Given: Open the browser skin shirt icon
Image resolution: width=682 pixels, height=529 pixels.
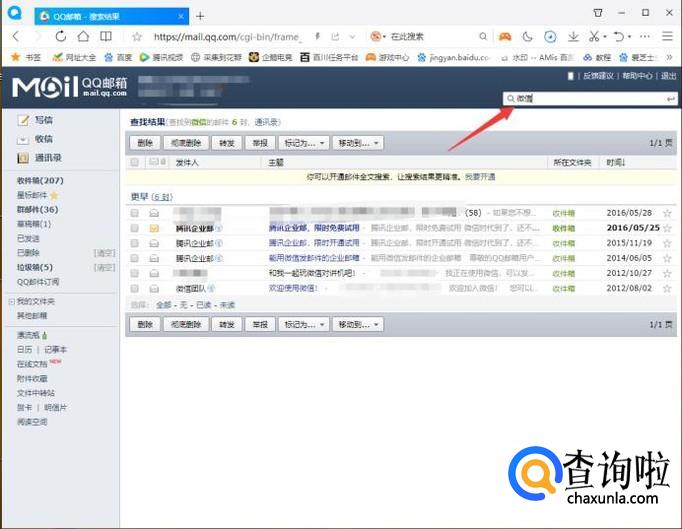Looking at the screenshot, I should click(598, 13).
